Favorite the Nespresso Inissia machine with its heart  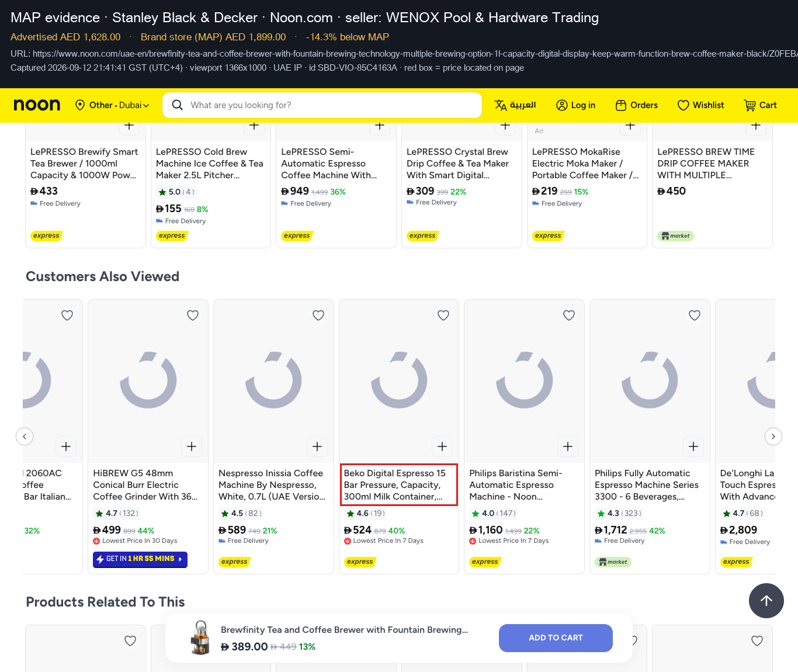click(x=318, y=316)
